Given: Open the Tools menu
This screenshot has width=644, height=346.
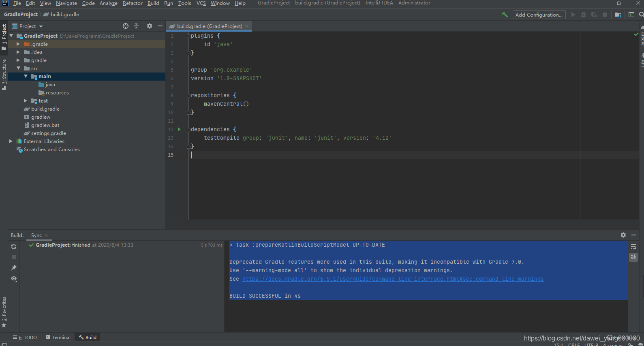Looking at the screenshot, I should [x=185, y=3].
